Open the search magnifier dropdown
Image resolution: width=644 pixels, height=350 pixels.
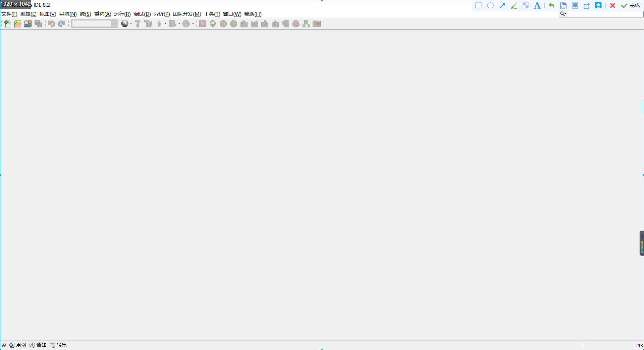563,14
